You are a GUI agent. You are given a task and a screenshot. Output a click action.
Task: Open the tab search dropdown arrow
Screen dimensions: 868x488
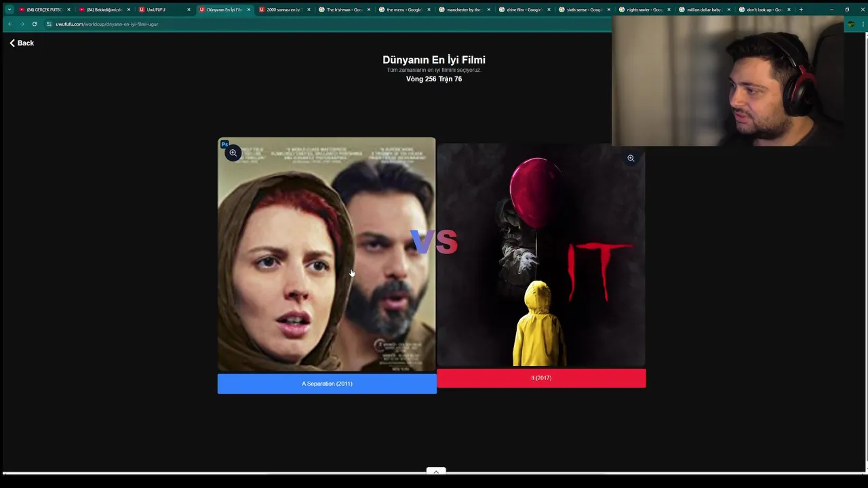click(x=9, y=9)
